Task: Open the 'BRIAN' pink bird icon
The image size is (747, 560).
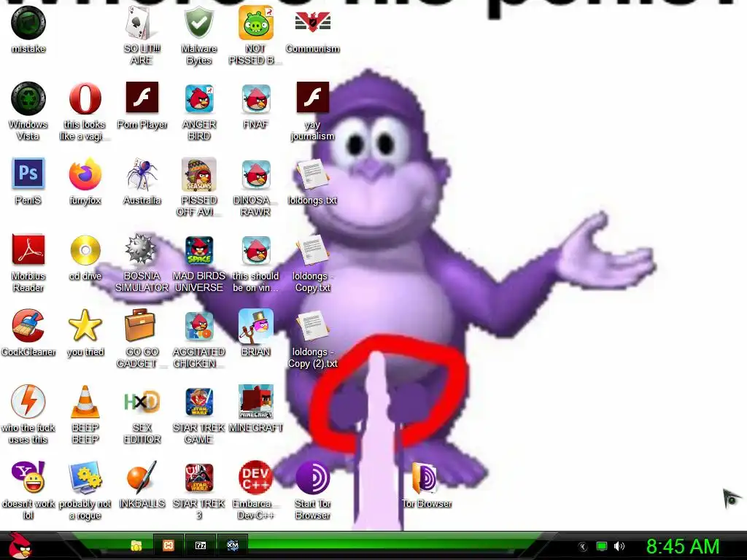Action: point(256,326)
